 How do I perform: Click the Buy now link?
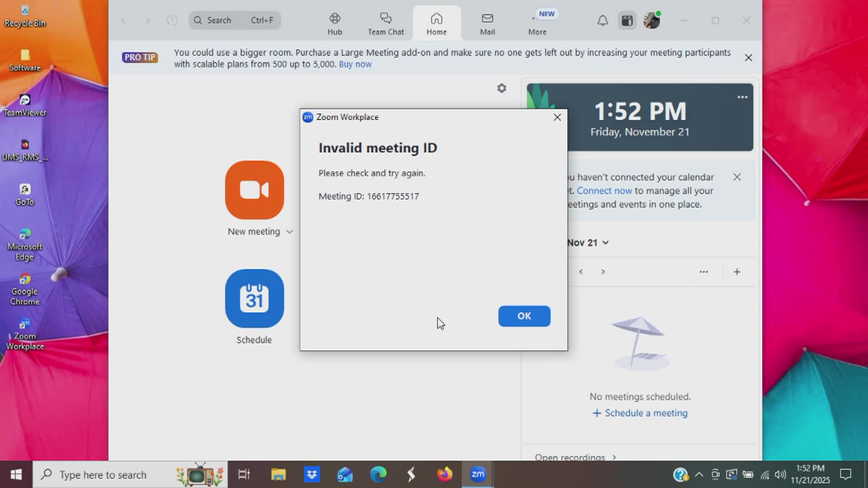pyautogui.click(x=355, y=64)
